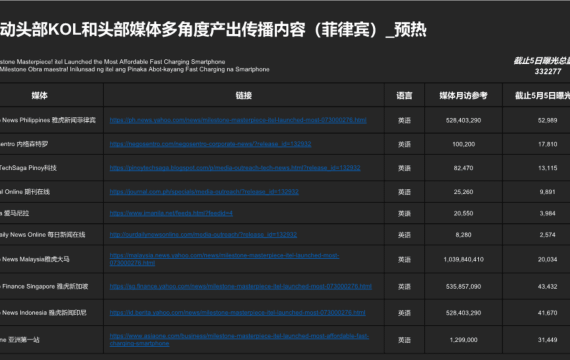Image resolution: width=570 pixels, height=360 pixels.
Task: Open the ph.news.yahoo.com article link
Action: (x=238, y=120)
